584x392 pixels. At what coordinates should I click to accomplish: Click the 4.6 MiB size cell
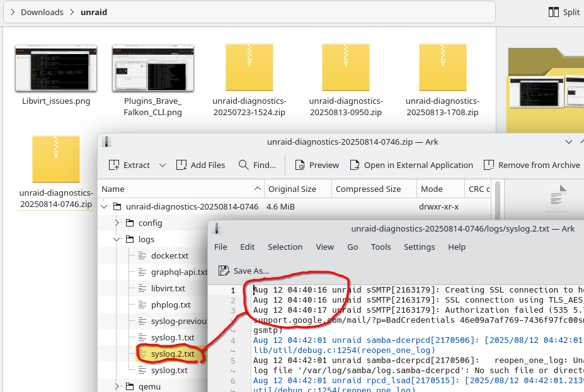click(280, 207)
